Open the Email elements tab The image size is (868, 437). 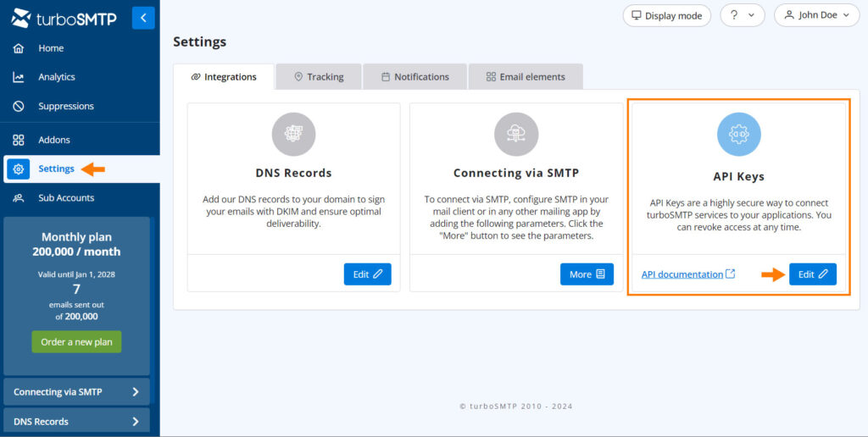pyautogui.click(x=525, y=77)
